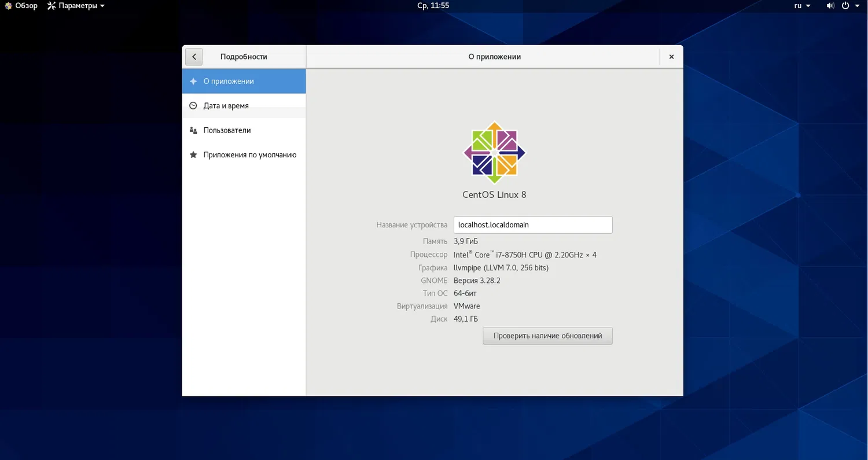Click the disk value 49,1 ГБ
868x460 pixels.
click(466, 319)
